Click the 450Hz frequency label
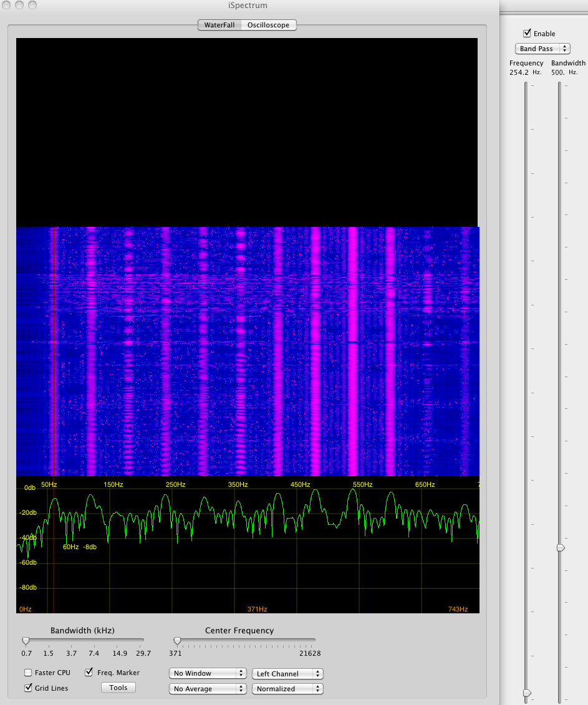Screen dimensions: 588x705 300,484
